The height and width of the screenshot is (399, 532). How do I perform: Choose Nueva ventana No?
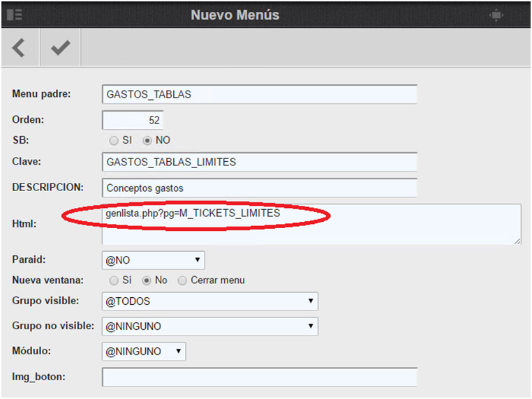pyautogui.click(x=147, y=280)
